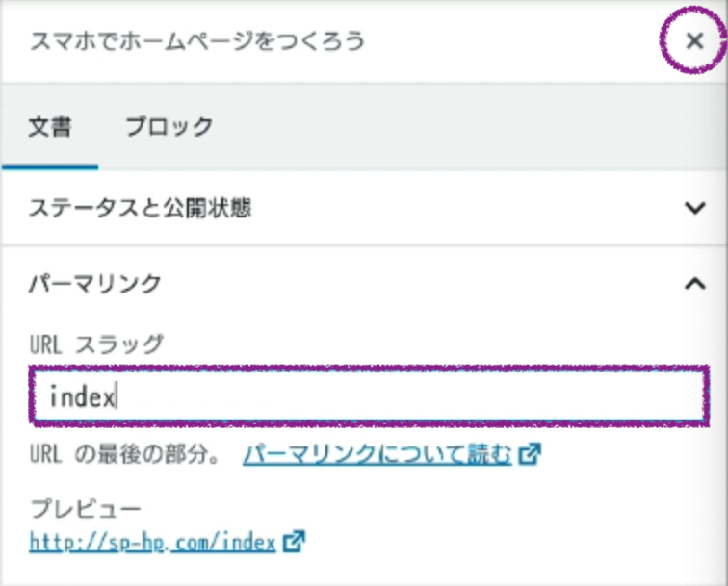
Task: Click external-link icon beside パーマリンクについて読む
Action: (x=529, y=454)
